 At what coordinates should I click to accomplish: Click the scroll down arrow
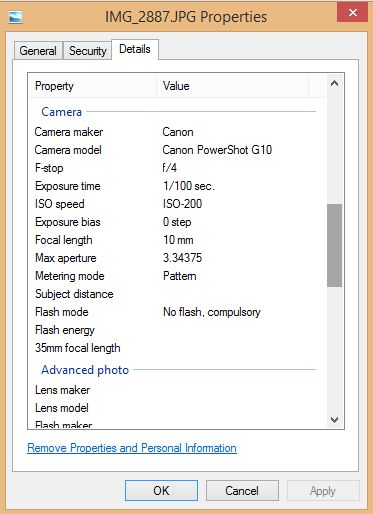(x=334, y=420)
